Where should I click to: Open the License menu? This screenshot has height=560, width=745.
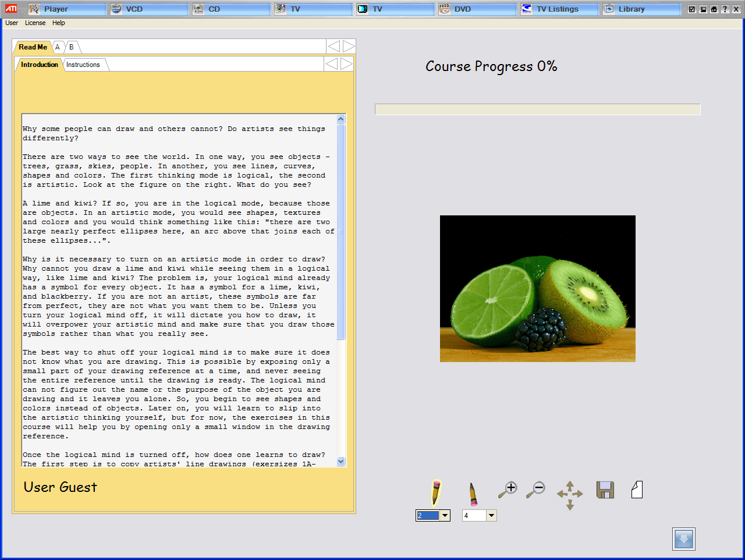pos(35,23)
